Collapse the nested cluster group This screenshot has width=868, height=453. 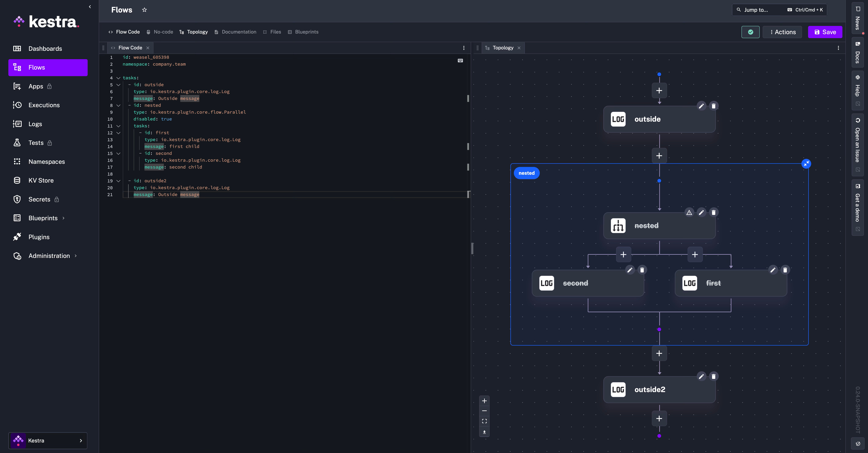[x=806, y=164]
